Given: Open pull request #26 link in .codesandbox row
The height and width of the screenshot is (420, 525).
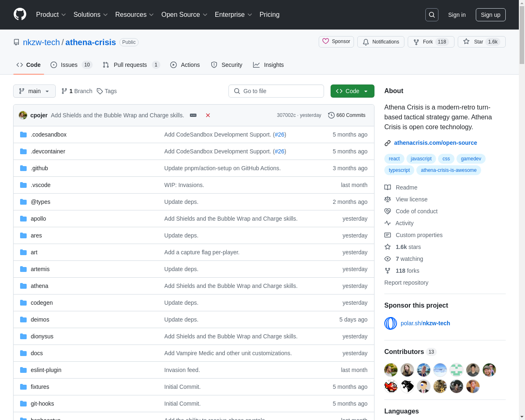Looking at the screenshot, I should click(280, 135).
